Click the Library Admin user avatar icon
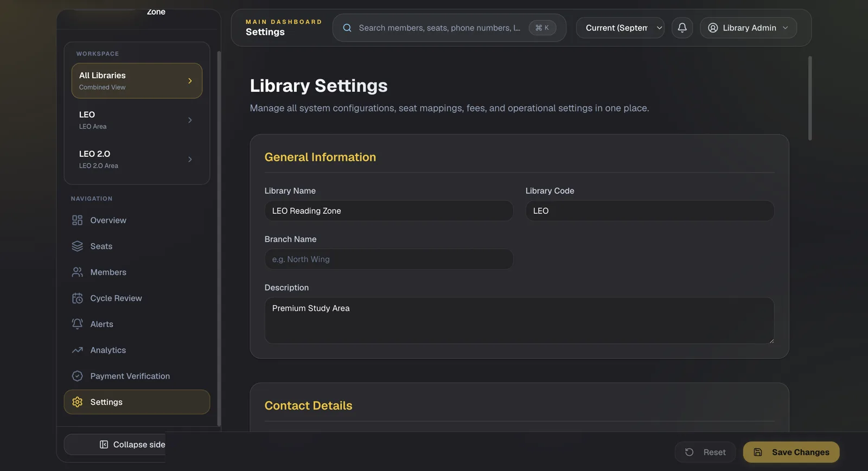Viewport: 868px width, 471px height. [713, 28]
